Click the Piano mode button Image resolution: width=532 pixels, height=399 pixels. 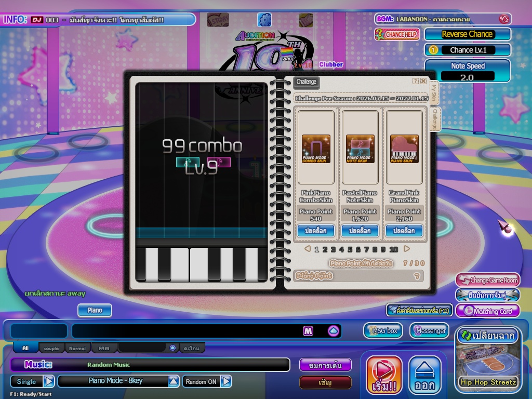pyautogui.click(x=95, y=310)
